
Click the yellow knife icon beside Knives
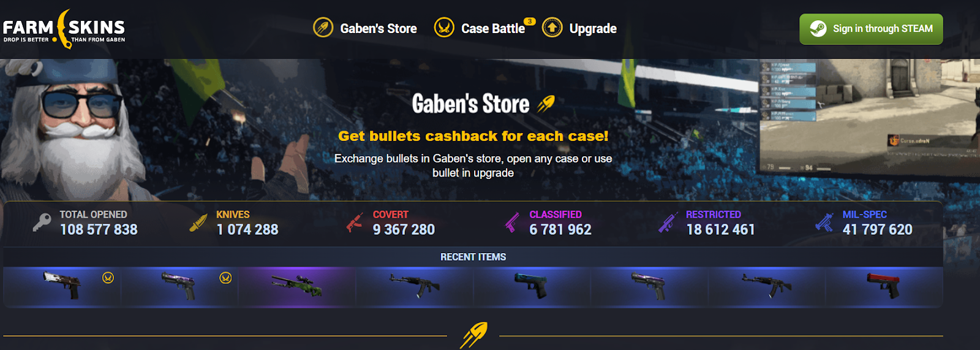198,223
